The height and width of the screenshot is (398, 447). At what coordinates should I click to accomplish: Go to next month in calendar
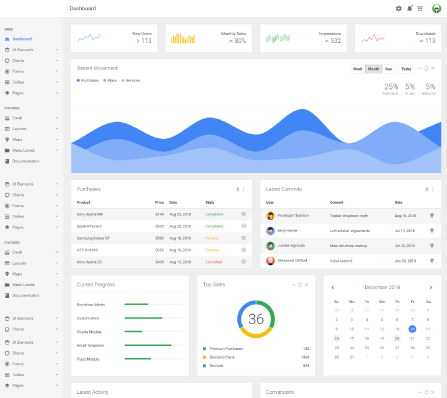[431, 287]
